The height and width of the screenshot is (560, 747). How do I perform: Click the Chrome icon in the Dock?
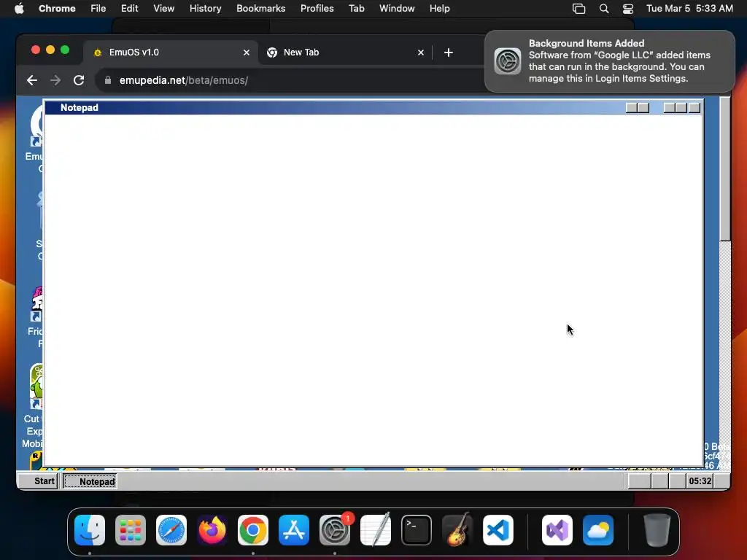(x=253, y=530)
